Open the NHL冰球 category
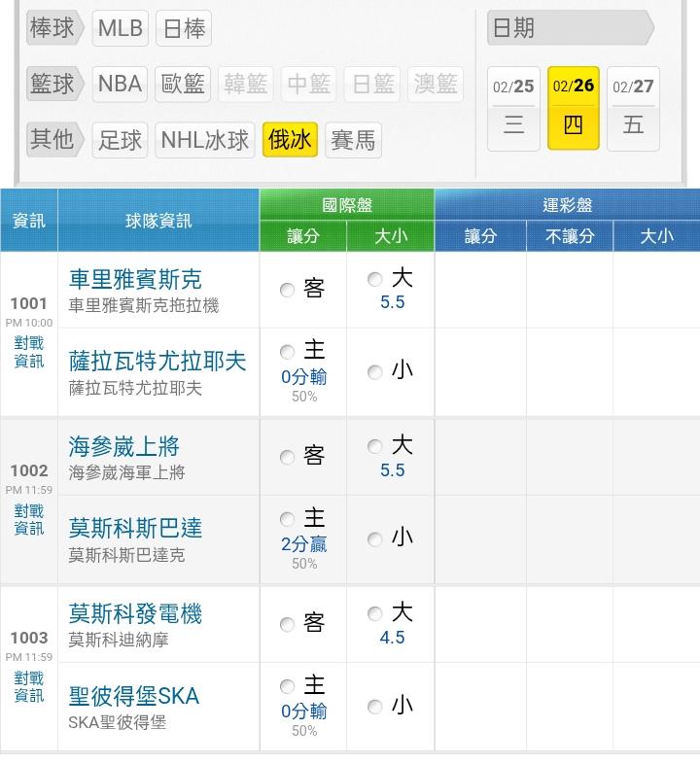 click(205, 140)
